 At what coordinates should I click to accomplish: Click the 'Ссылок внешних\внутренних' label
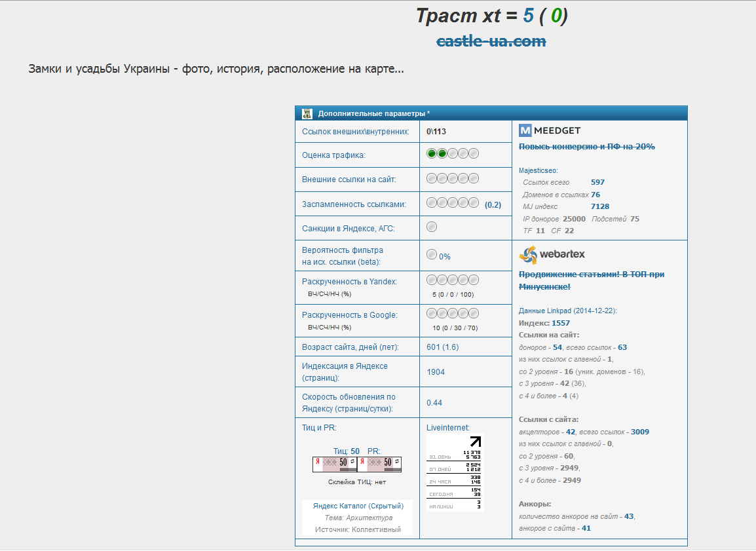(x=356, y=132)
